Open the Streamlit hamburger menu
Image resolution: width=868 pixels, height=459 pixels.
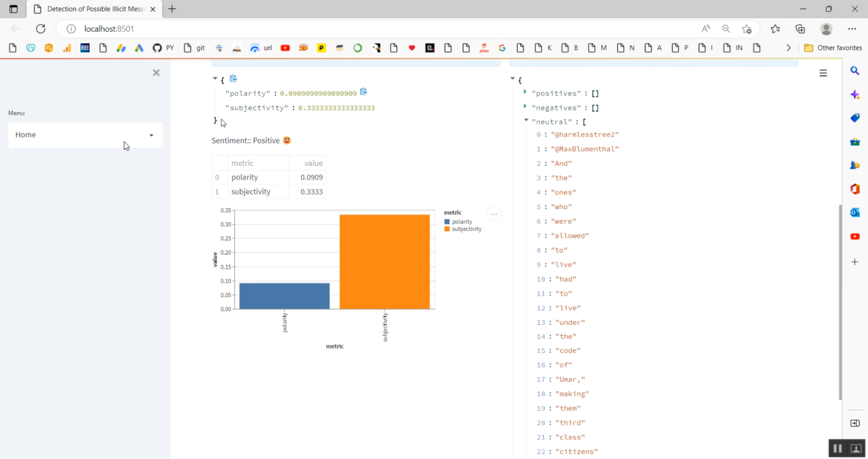(823, 73)
